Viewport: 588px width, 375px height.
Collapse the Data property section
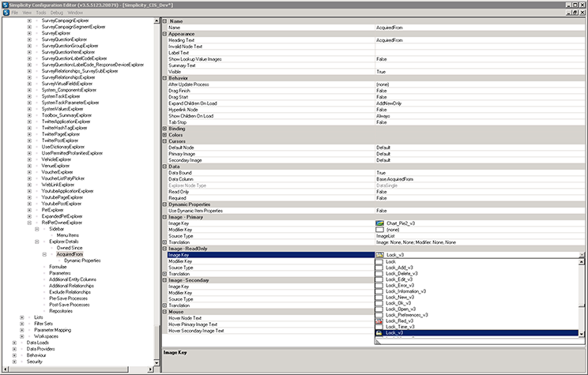164,167
